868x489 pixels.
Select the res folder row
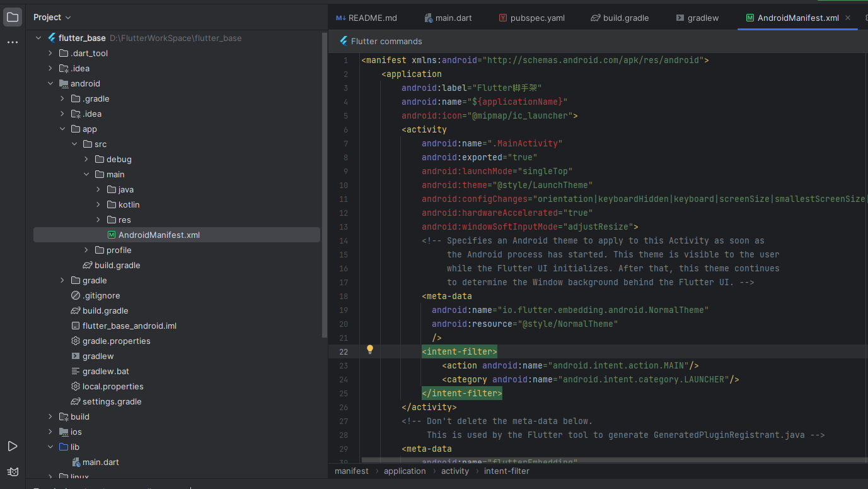[176, 220]
